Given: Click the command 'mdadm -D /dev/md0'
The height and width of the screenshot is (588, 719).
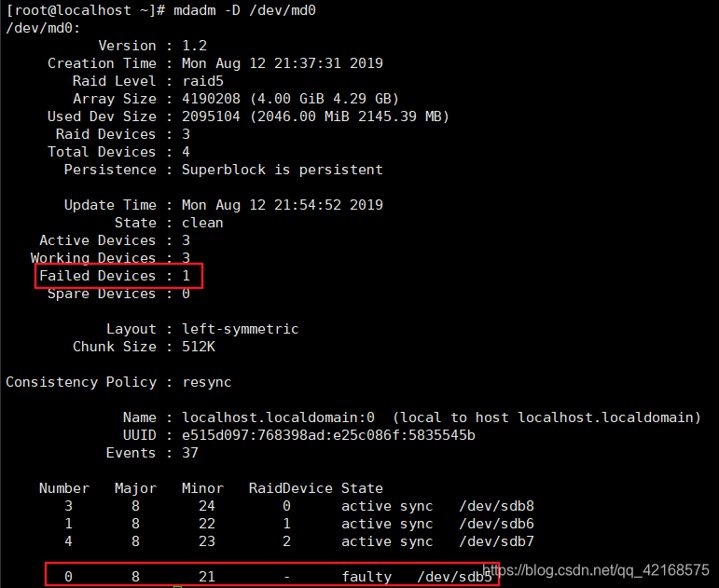Looking at the screenshot, I should [244, 10].
